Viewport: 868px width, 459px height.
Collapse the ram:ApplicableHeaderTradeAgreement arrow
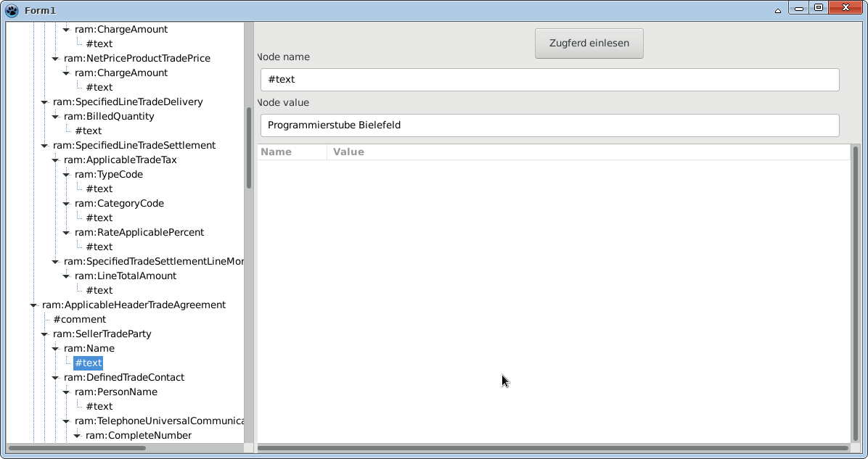(33, 305)
